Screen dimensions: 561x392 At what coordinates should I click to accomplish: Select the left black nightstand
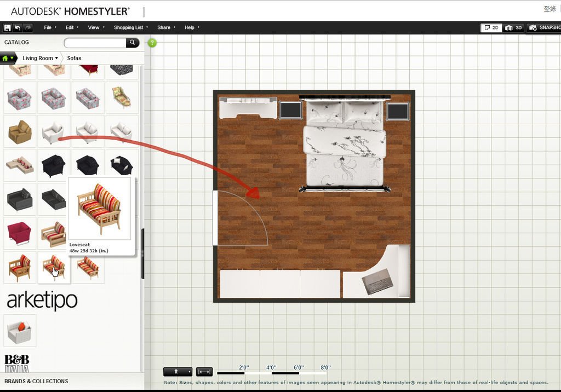coord(291,111)
